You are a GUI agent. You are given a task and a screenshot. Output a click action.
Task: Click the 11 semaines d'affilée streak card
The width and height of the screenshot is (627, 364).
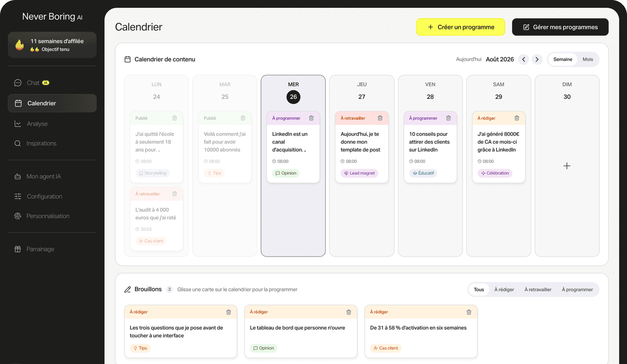(52, 45)
